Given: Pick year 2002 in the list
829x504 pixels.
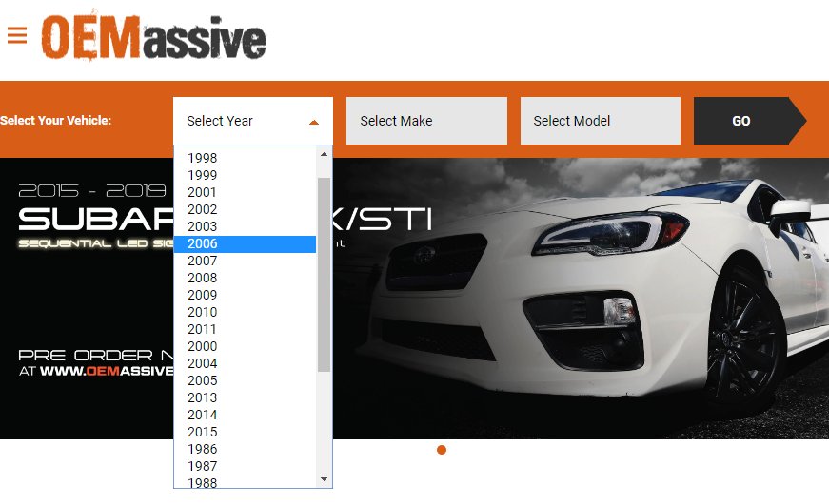Looking at the screenshot, I should coord(246,209).
